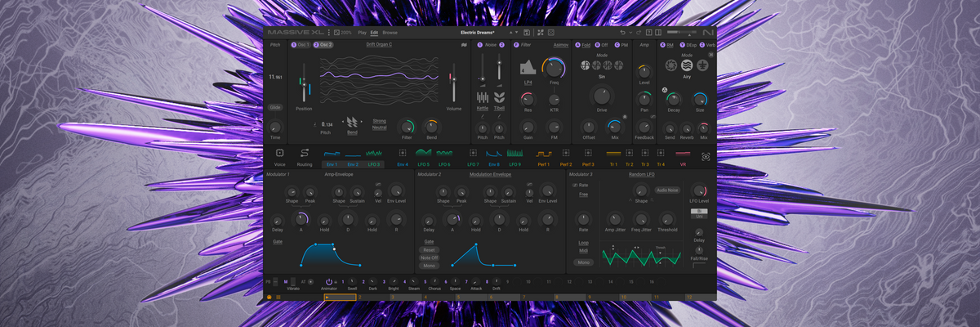Screen dimensions: 980x327
Task: Click the Tibell noise source icon
Action: point(498,98)
